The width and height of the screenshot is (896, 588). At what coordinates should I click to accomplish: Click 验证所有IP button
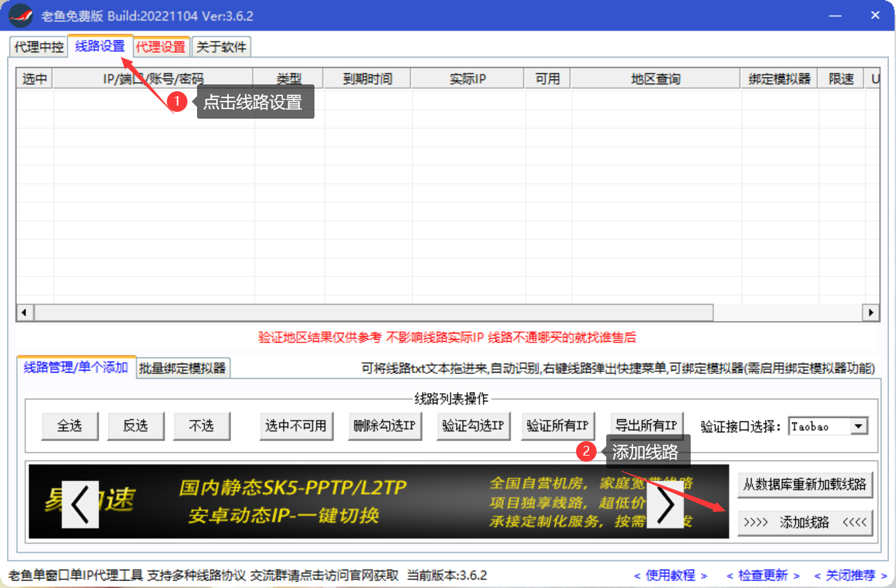click(x=557, y=425)
